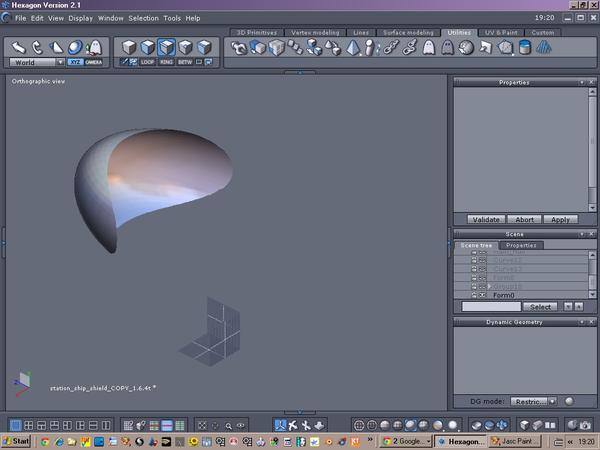Image resolution: width=600 pixels, height=450 pixels.
Task: Click the scene search input field
Action: point(491,306)
